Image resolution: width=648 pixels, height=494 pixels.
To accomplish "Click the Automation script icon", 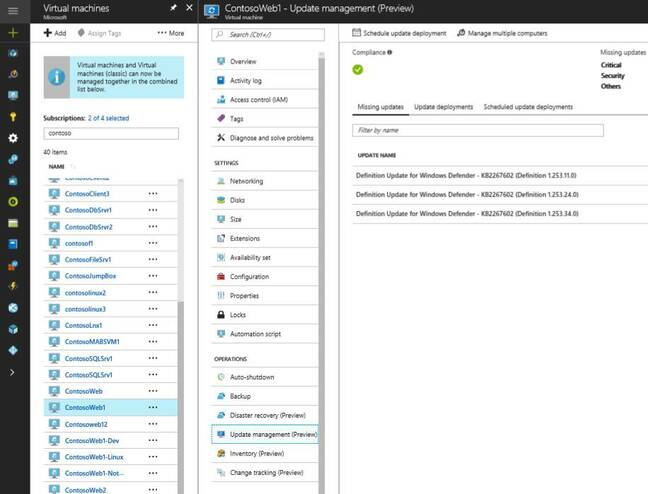I will point(221,334).
